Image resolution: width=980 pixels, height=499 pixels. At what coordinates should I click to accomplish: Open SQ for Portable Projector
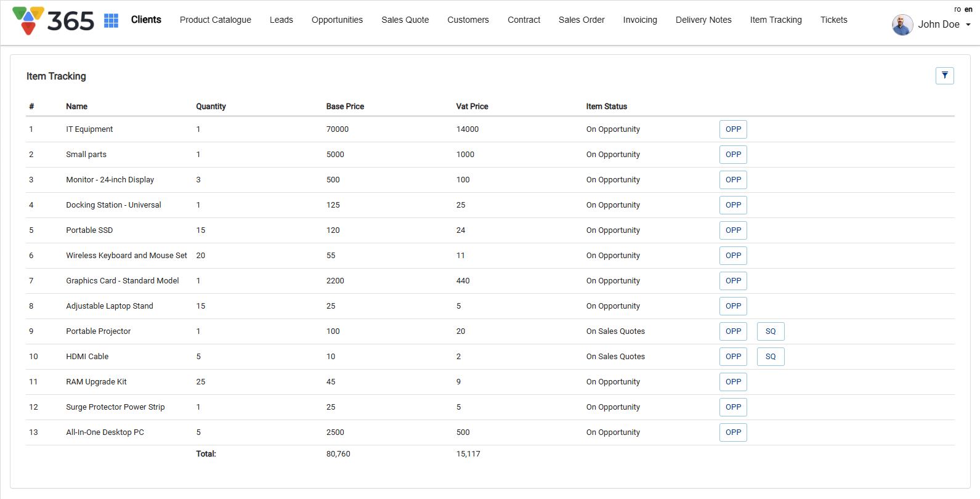pos(770,331)
